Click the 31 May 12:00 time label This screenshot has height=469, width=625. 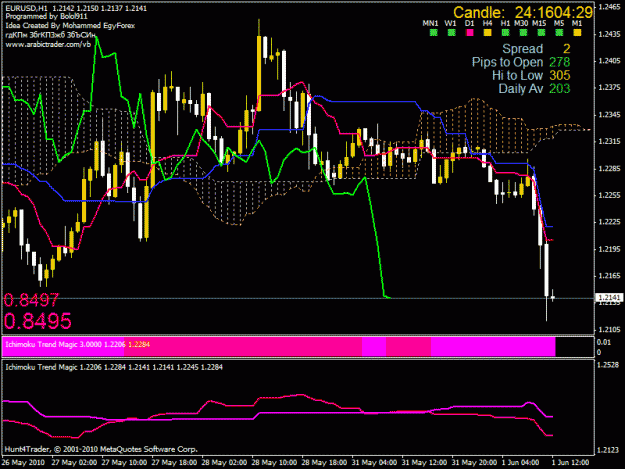[424, 463]
